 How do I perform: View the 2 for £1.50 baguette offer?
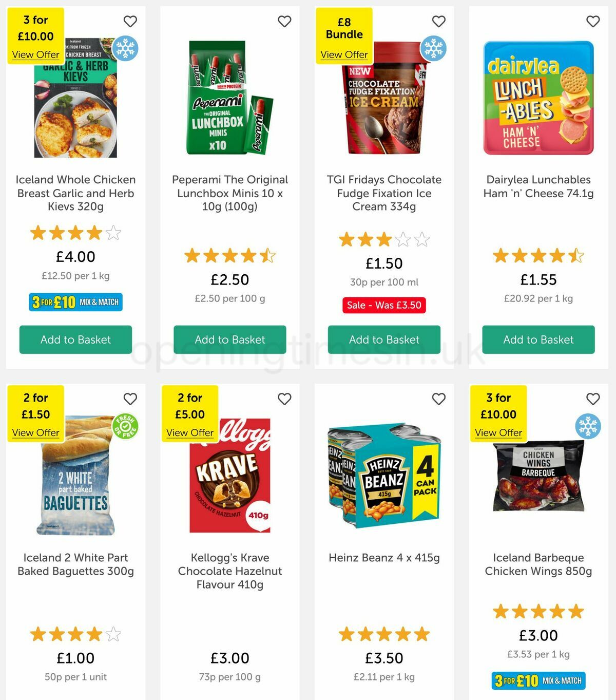point(35,432)
